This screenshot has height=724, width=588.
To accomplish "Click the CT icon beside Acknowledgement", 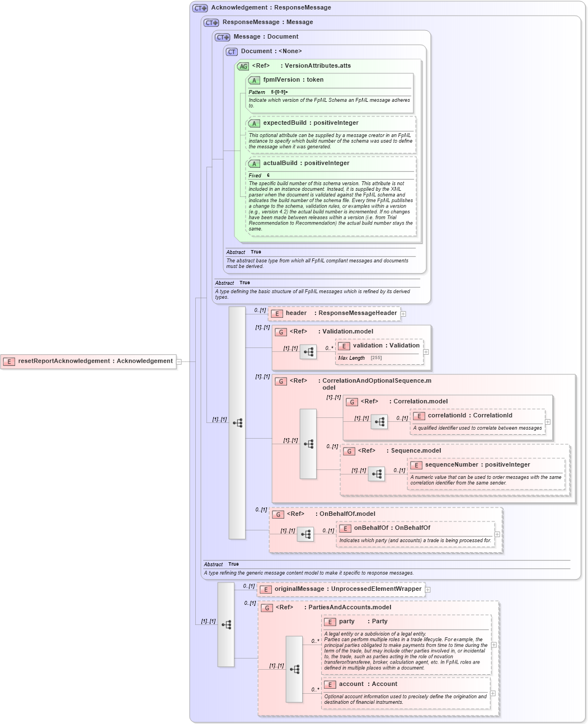I will tap(200, 8).
